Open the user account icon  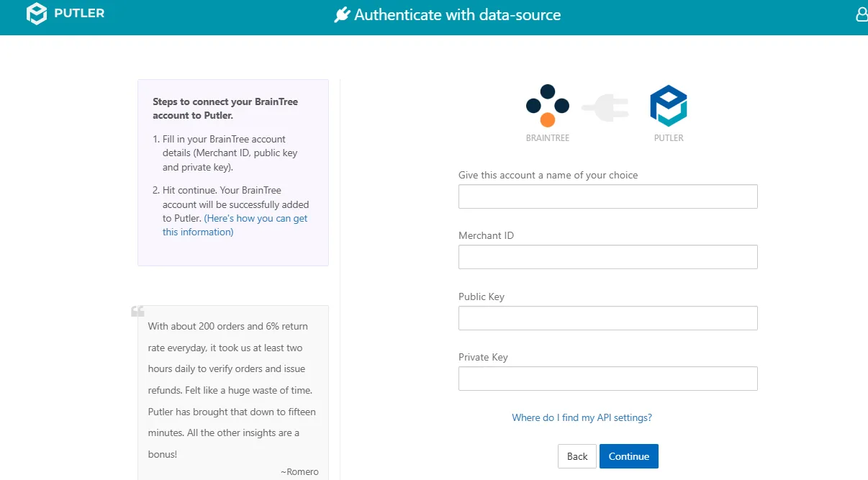pos(862,14)
